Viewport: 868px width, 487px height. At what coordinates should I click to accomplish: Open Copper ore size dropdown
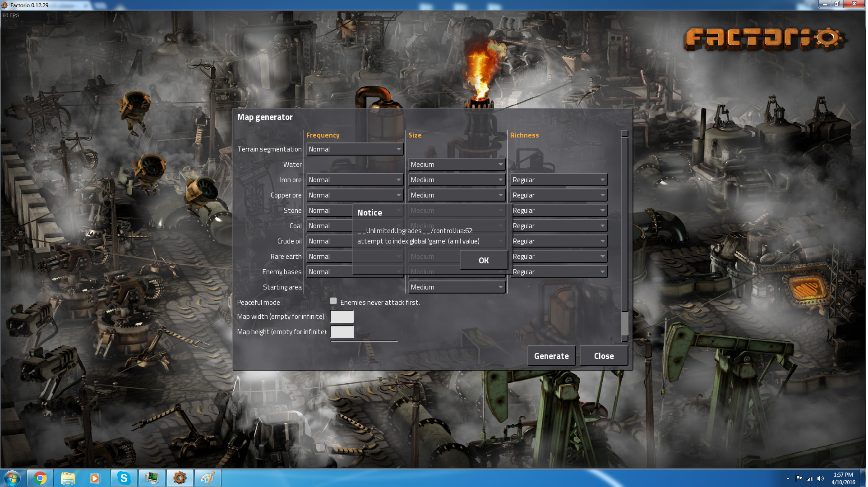[x=457, y=195]
